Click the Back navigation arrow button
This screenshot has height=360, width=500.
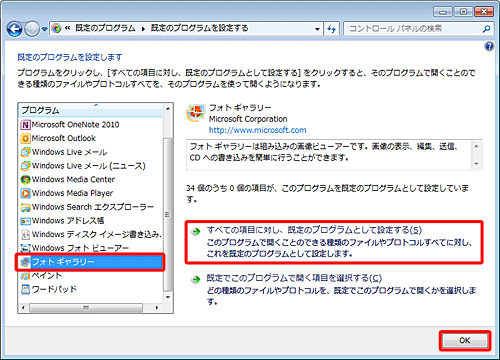pos(15,29)
